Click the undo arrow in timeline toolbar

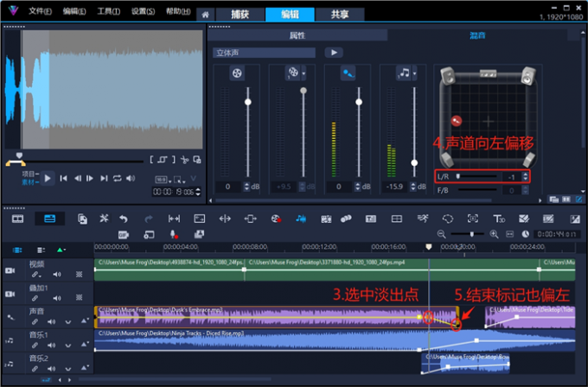(x=124, y=219)
